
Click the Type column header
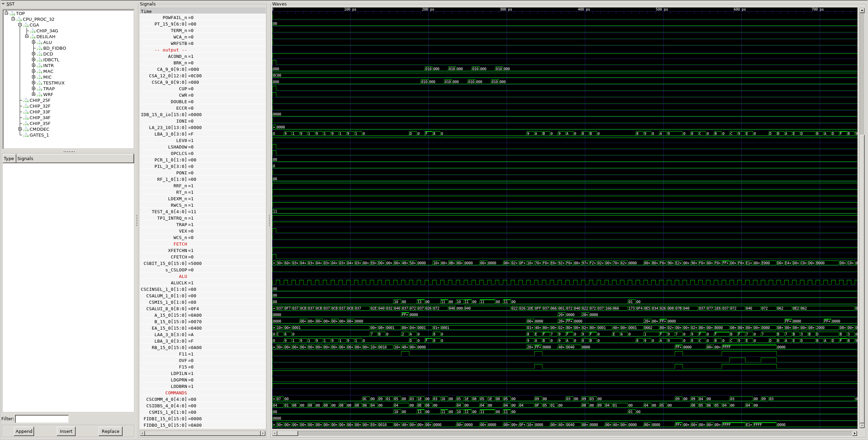9,159
